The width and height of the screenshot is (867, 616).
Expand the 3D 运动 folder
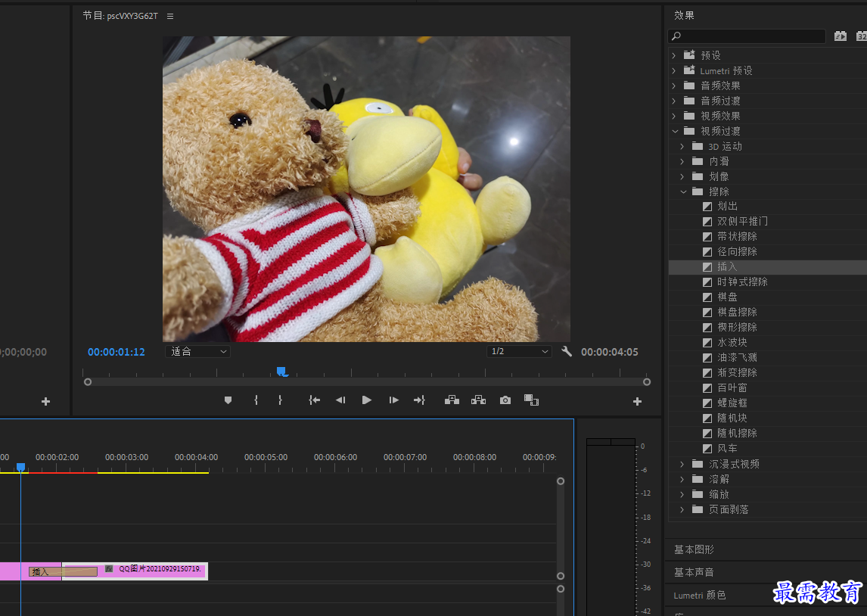[x=682, y=147]
